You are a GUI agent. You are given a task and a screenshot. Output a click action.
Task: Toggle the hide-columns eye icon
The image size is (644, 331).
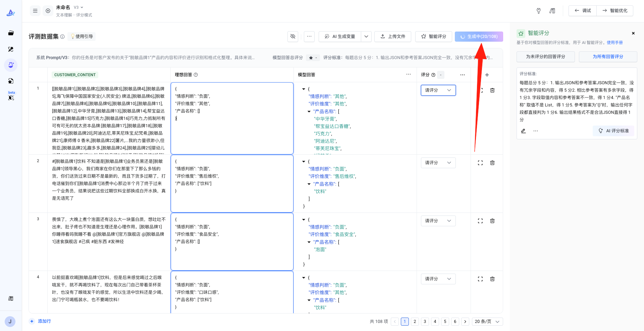pos(293,37)
